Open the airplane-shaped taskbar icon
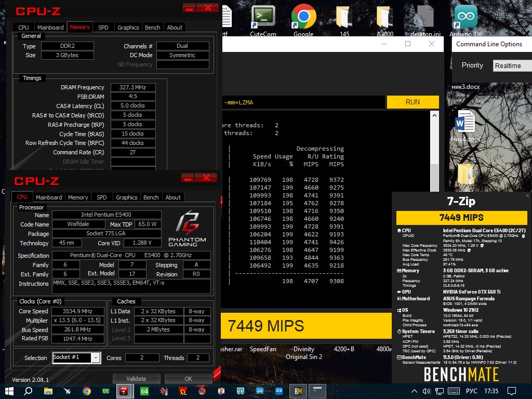Image resolution: width=532 pixels, height=399 pixels. (68, 391)
